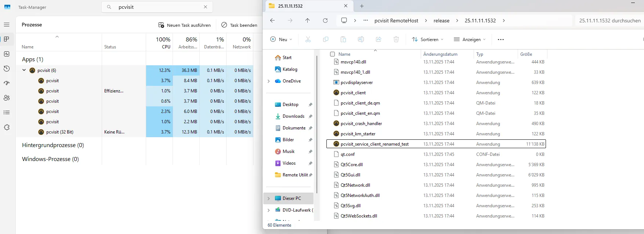Toggle the select-all checkbox beside Name column

pyautogui.click(x=333, y=54)
